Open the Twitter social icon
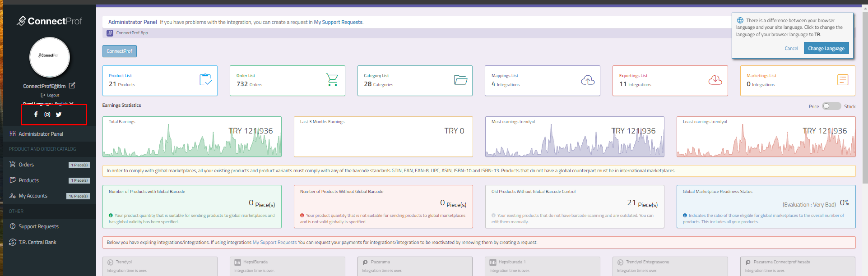The width and height of the screenshot is (868, 276). click(59, 115)
